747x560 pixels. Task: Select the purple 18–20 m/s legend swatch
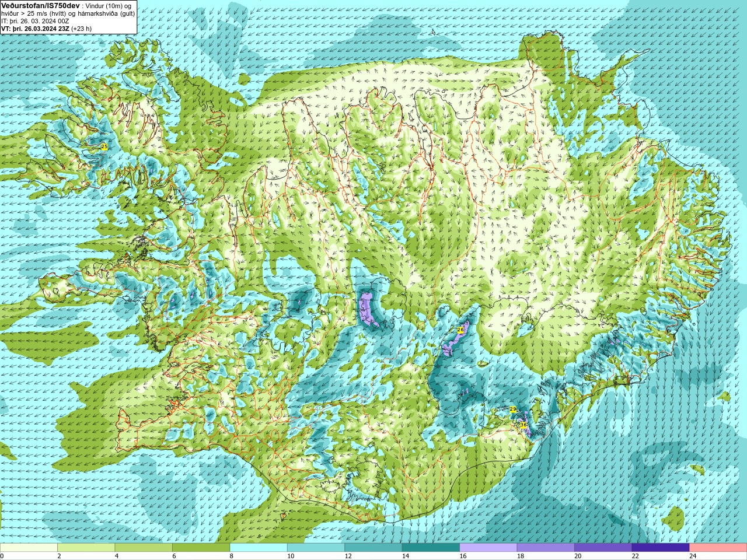click(x=546, y=548)
